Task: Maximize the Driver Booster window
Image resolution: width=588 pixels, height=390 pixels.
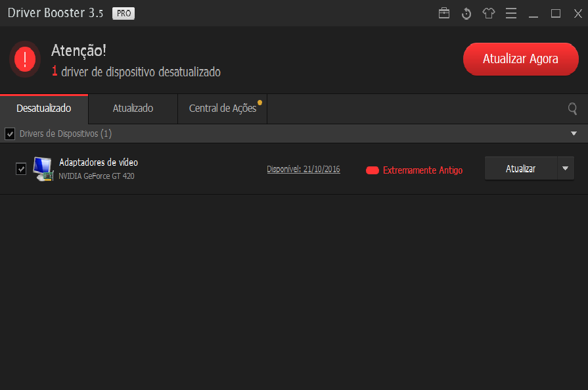Action: 556,14
